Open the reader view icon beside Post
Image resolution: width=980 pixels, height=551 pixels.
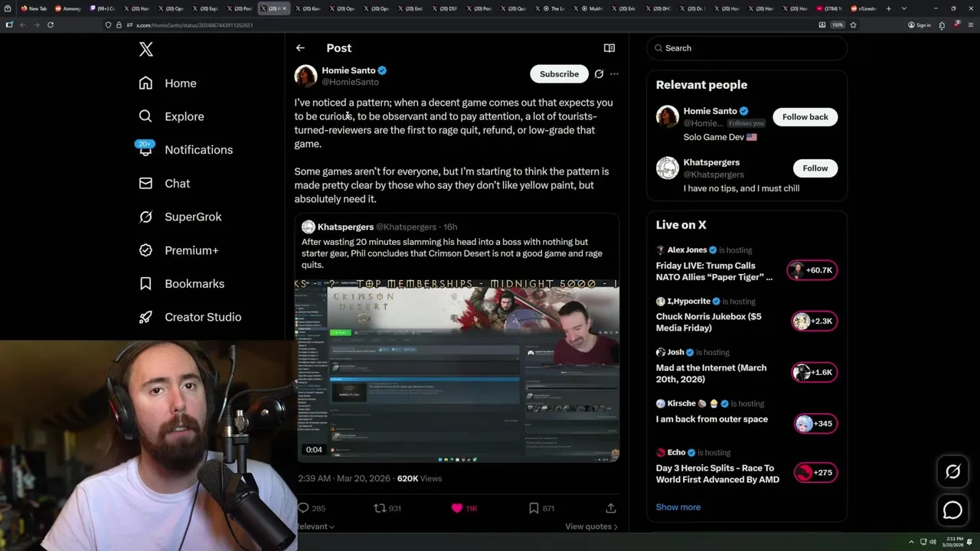click(609, 47)
